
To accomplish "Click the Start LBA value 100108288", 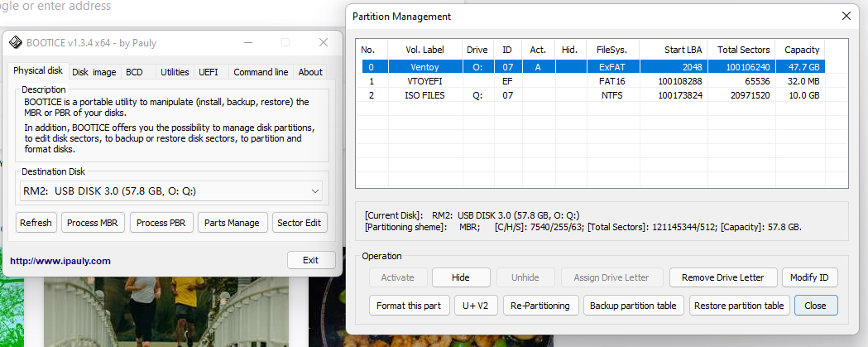I will 680,81.
